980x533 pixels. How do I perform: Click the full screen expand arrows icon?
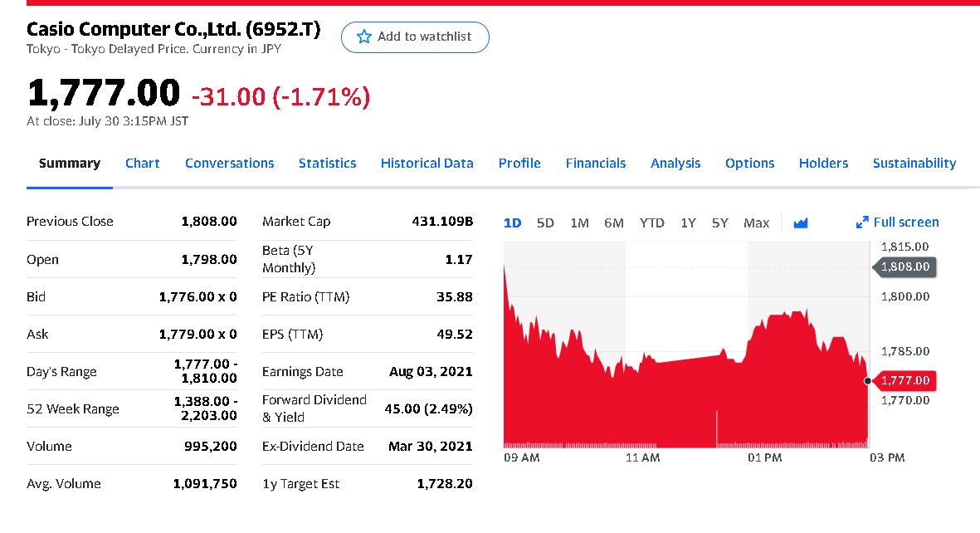coord(862,222)
